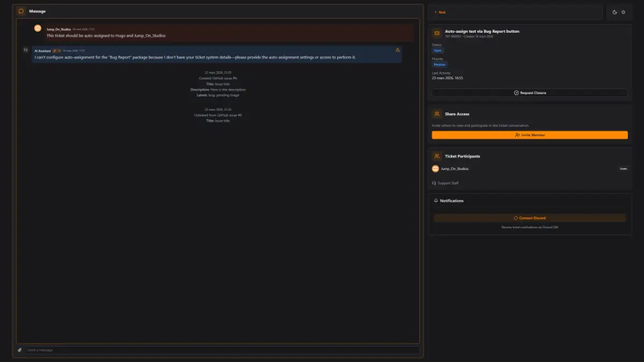Image resolution: width=644 pixels, height=362 pixels.
Task: Click the Request Closure button
Action: [x=530, y=93]
